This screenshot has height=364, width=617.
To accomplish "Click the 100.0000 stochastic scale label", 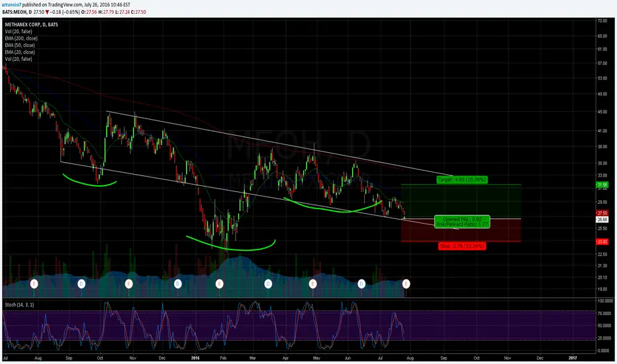I will [605, 300].
